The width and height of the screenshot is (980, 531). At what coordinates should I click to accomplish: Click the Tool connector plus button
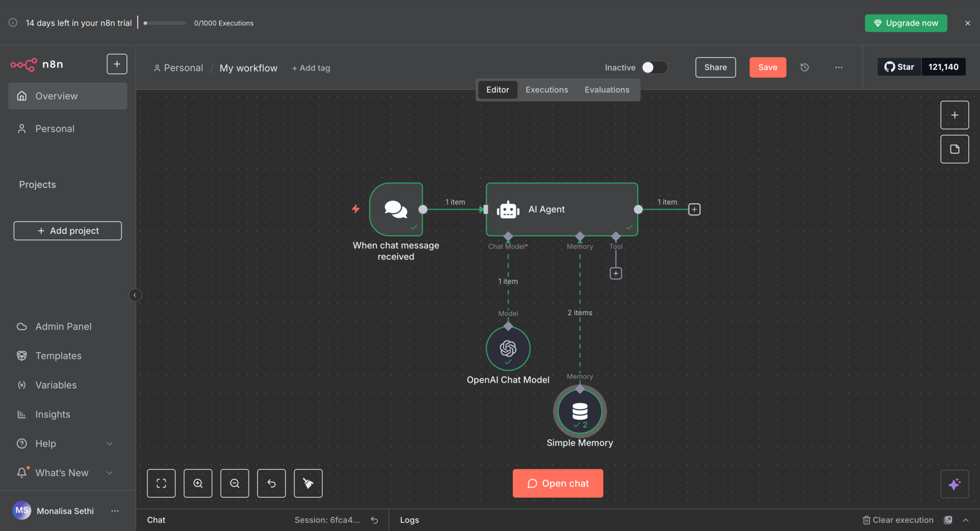click(x=616, y=274)
